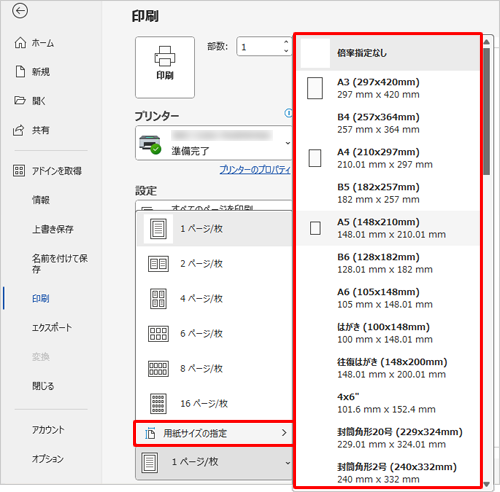Select the 印刷 (Print) sidebar item

tap(41, 298)
